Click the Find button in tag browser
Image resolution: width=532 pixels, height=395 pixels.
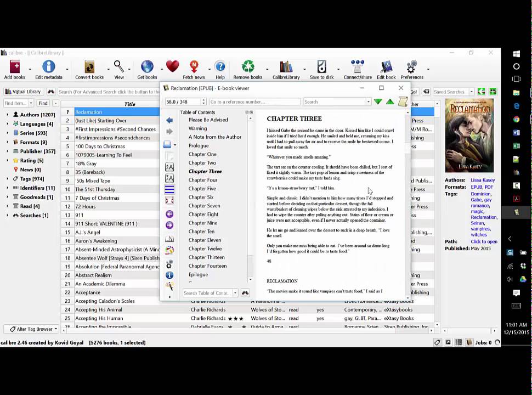43,103
